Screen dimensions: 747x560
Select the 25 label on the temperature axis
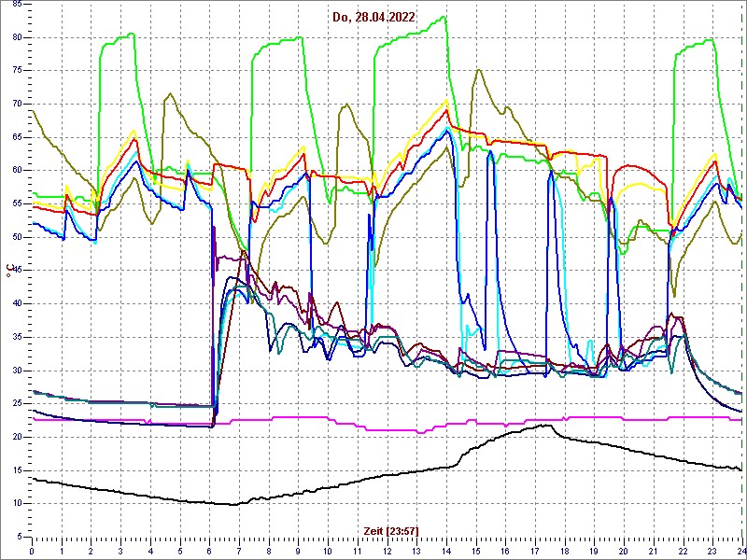coord(15,404)
